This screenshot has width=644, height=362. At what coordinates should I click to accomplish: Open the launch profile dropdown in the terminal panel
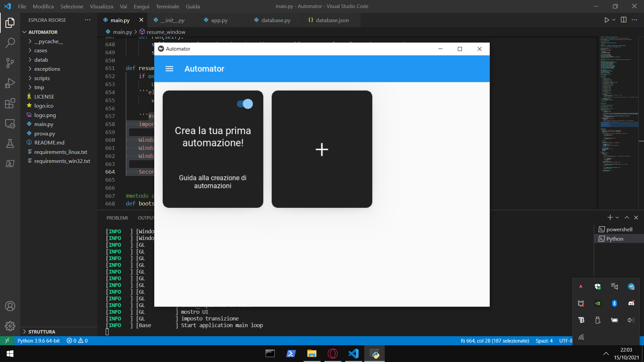[616, 217]
